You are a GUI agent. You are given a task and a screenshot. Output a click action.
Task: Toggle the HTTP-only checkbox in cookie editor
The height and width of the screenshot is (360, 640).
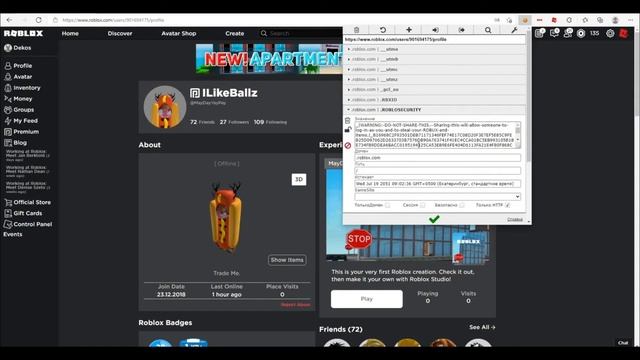507,205
